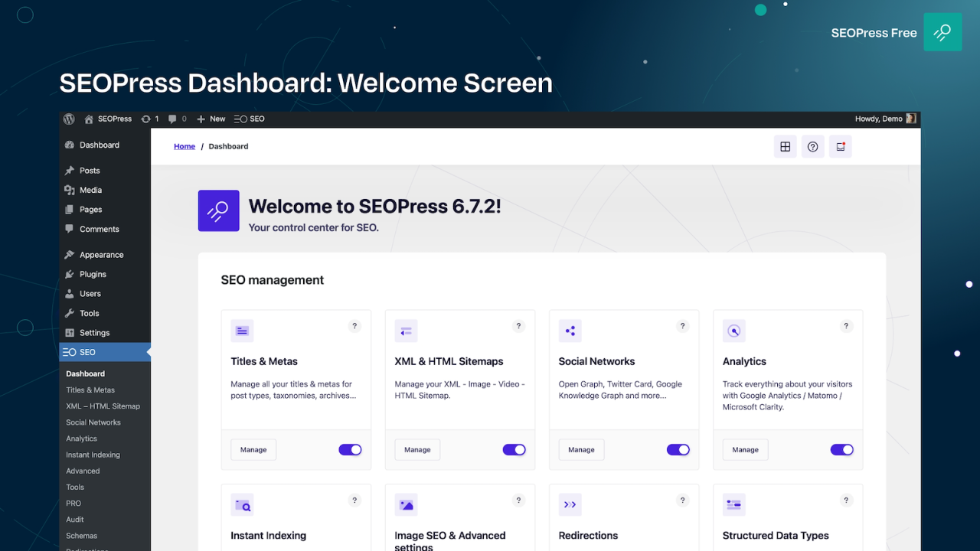The height and width of the screenshot is (551, 980).
Task: Click the Instant Indexing card icon
Action: [242, 505]
